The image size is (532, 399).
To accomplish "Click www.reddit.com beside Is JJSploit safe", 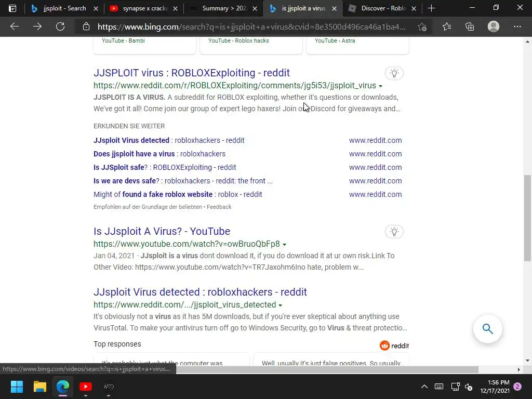I will (x=375, y=167).
